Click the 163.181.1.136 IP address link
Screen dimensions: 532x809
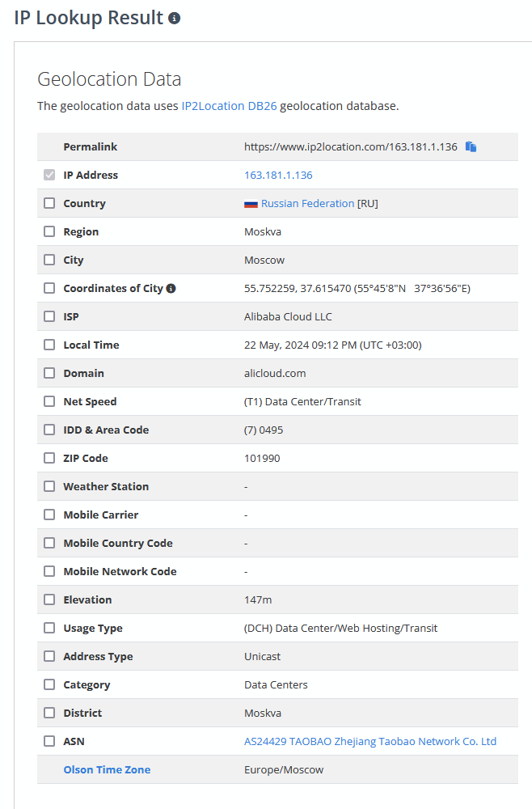278,176
